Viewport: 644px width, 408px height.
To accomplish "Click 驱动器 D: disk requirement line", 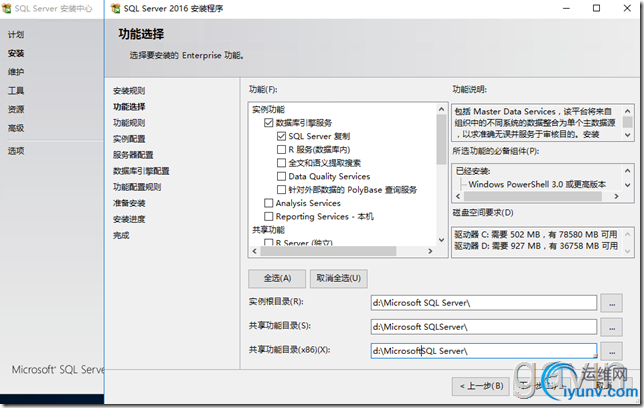I will tap(536, 246).
